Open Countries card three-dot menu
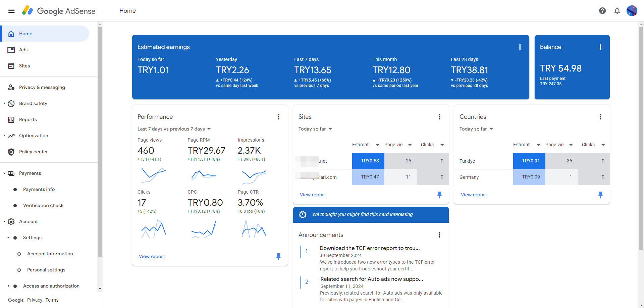 (x=600, y=117)
